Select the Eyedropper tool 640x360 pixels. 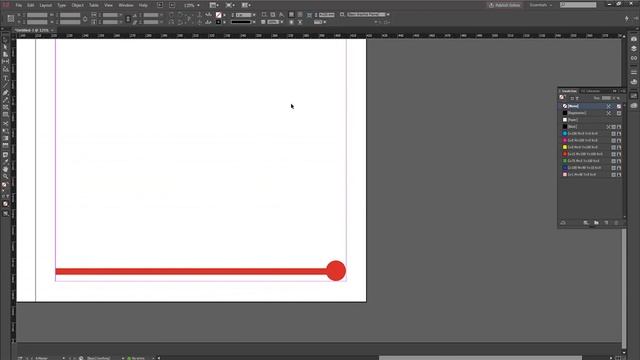(x=5, y=162)
